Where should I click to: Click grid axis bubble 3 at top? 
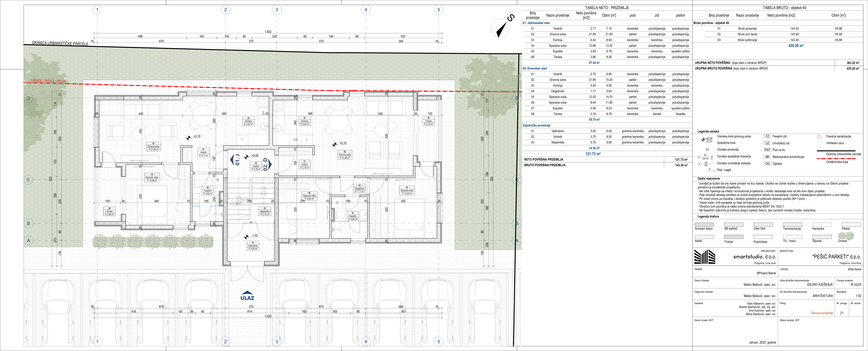point(277,9)
